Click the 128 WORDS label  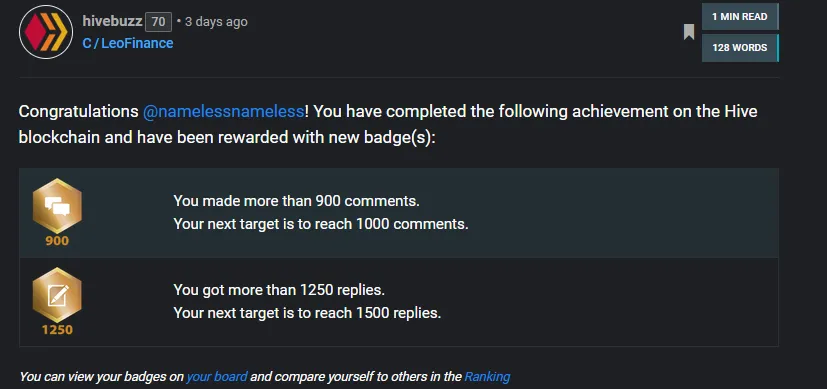[x=739, y=48]
